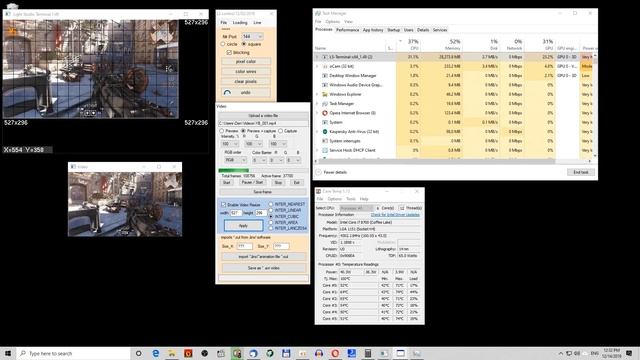
Task: Open Opera browser taskbar icon
Action: pos(335,353)
